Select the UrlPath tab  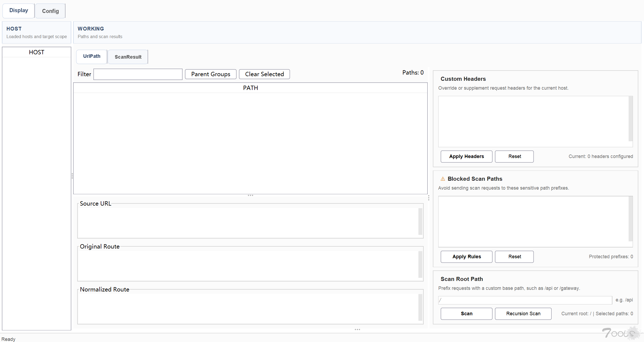point(92,56)
